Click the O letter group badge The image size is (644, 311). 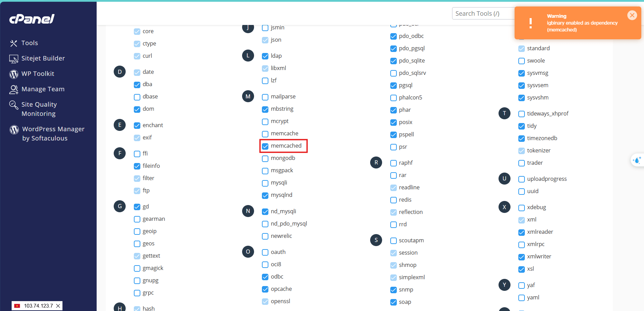coord(248,252)
